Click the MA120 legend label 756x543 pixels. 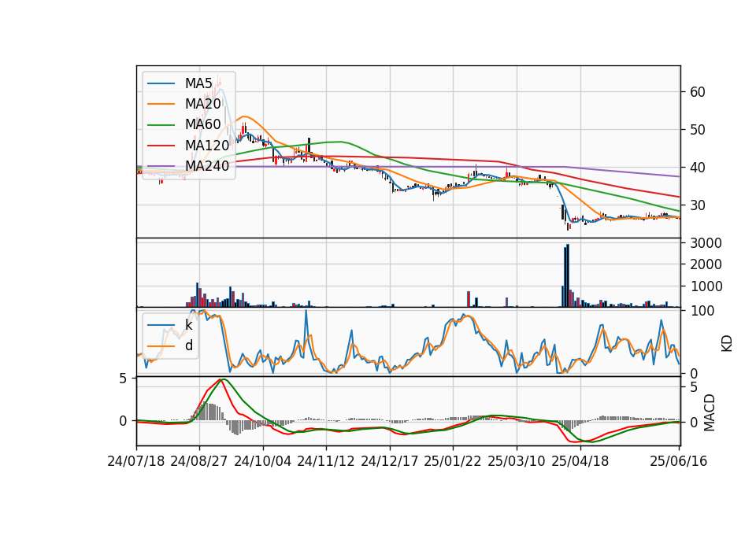click(207, 145)
